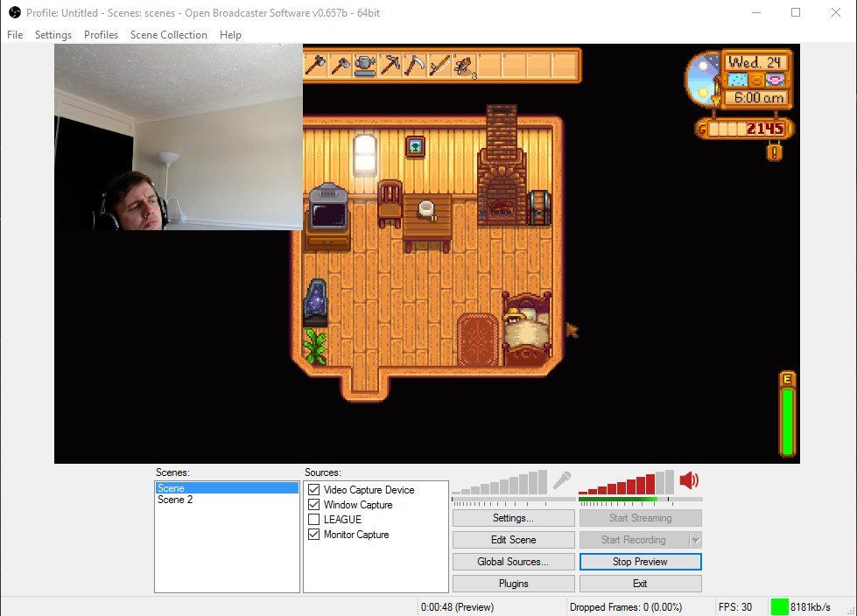Open Global Sources settings
The image size is (857, 616).
coord(513,561)
